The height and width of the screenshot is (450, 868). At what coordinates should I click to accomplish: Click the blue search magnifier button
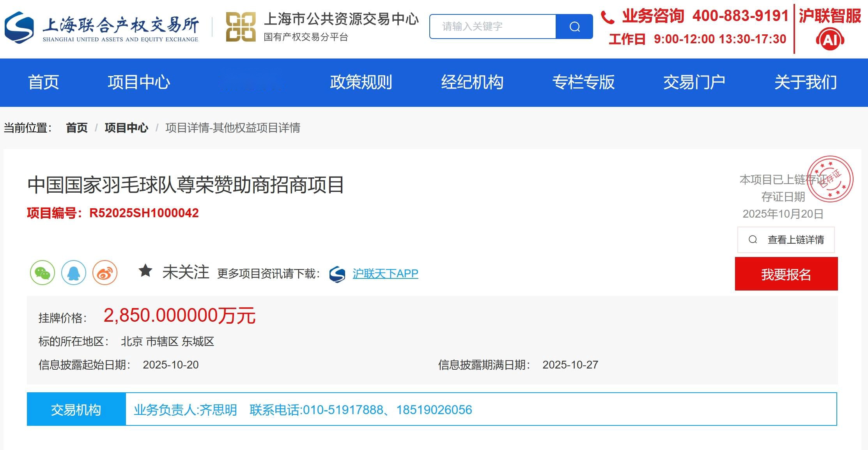[x=574, y=27]
